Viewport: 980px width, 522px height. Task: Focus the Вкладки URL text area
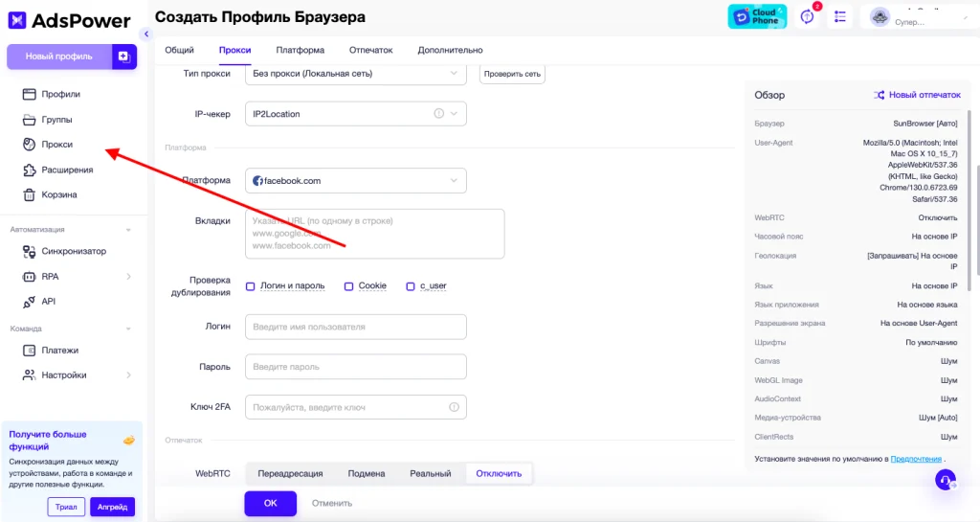click(374, 234)
